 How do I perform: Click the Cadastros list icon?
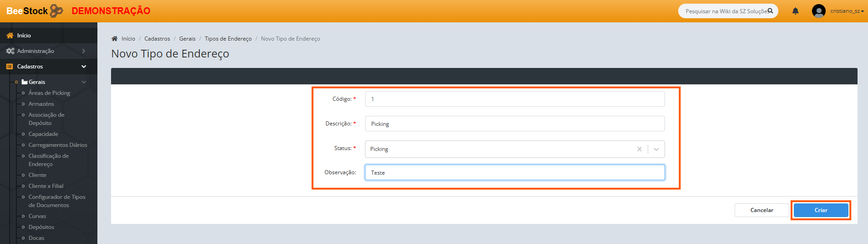coord(10,67)
